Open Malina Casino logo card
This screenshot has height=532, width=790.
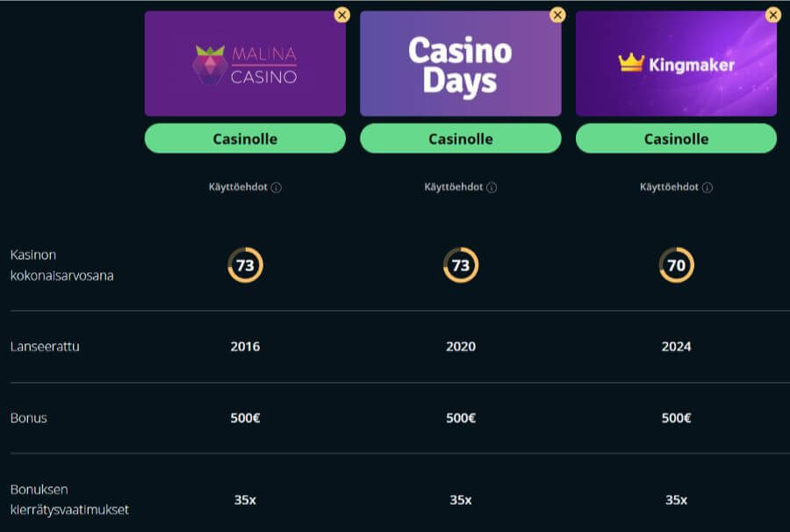click(x=245, y=64)
